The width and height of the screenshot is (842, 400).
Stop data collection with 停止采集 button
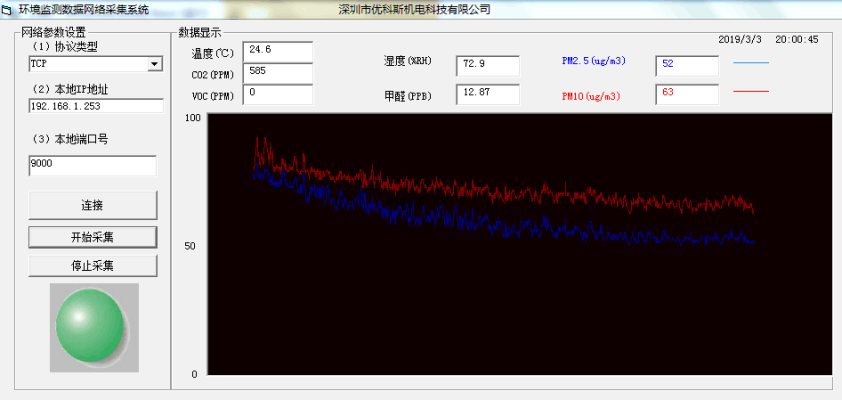click(x=92, y=266)
